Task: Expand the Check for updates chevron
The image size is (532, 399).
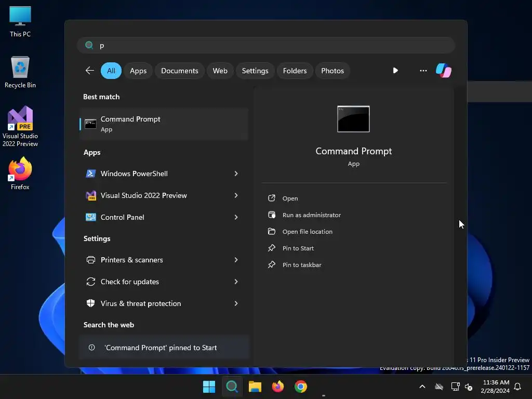Action: [236, 282]
